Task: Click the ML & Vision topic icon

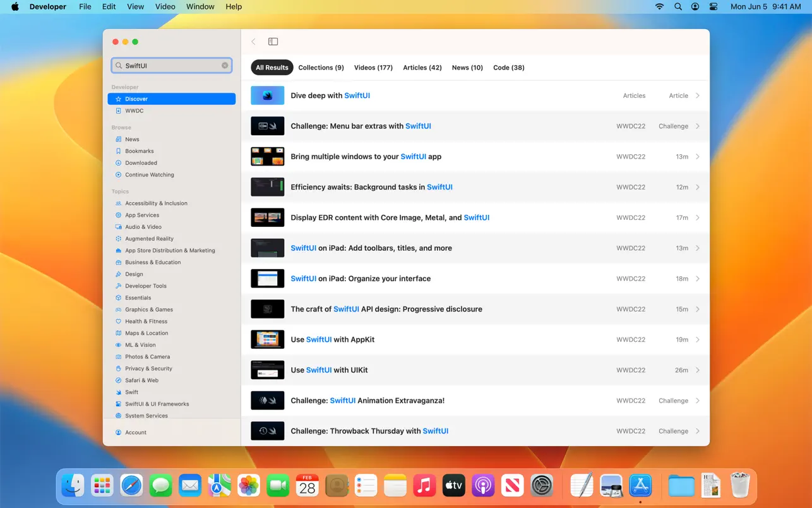Action: tap(118, 345)
